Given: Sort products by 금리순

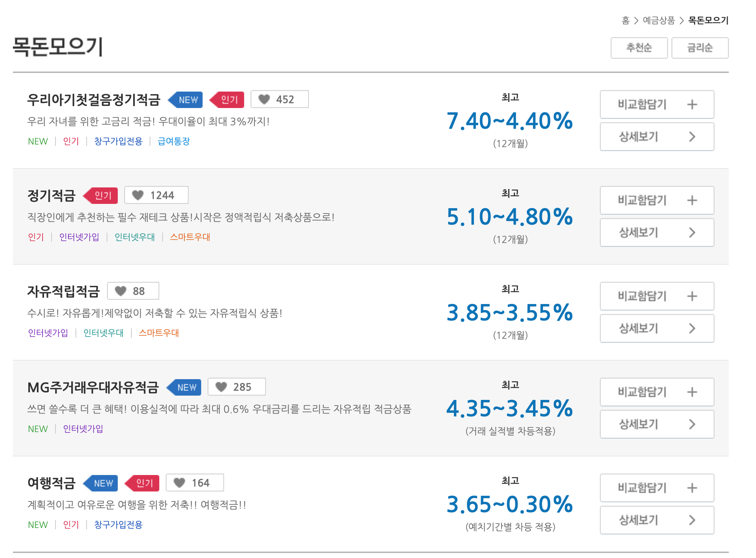Looking at the screenshot, I should [700, 48].
